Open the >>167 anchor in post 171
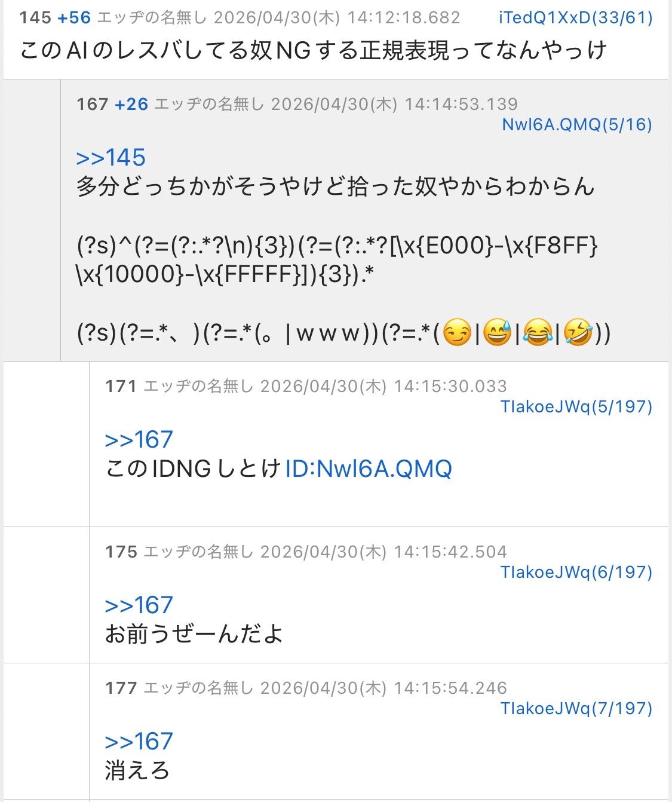The height and width of the screenshot is (802, 672). click(139, 440)
